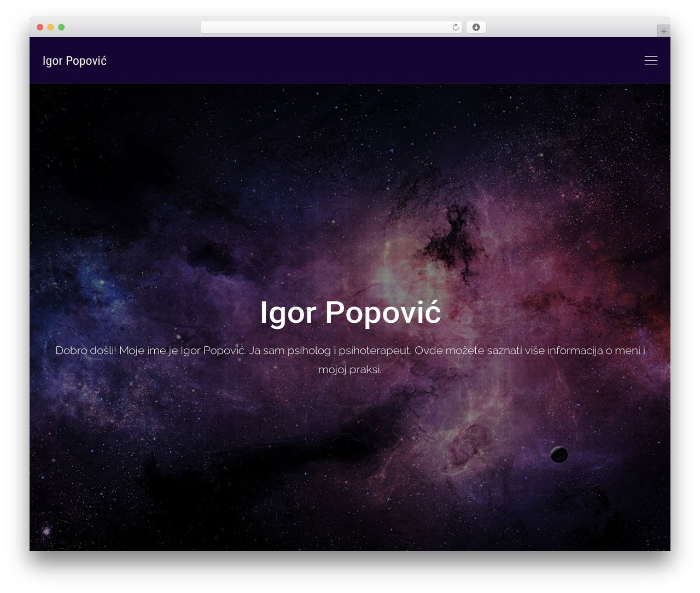
Task: Reload the page via refresh icon
Action: point(456,27)
